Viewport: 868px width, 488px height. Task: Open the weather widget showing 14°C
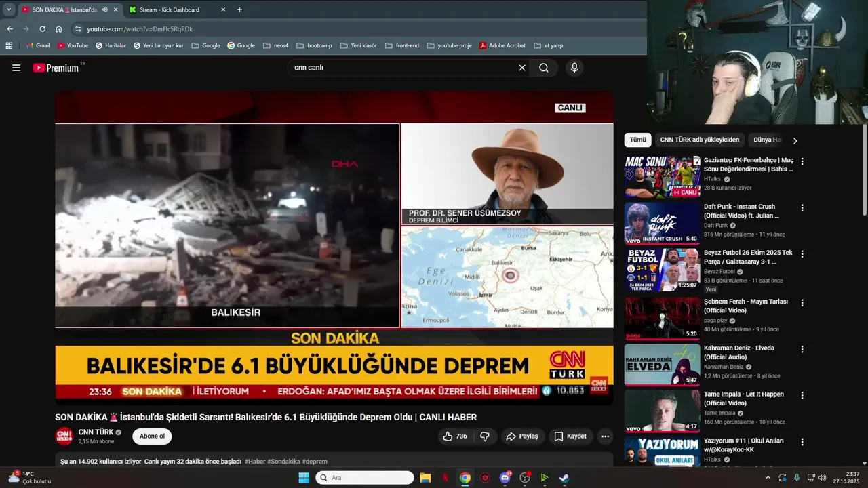point(29,478)
